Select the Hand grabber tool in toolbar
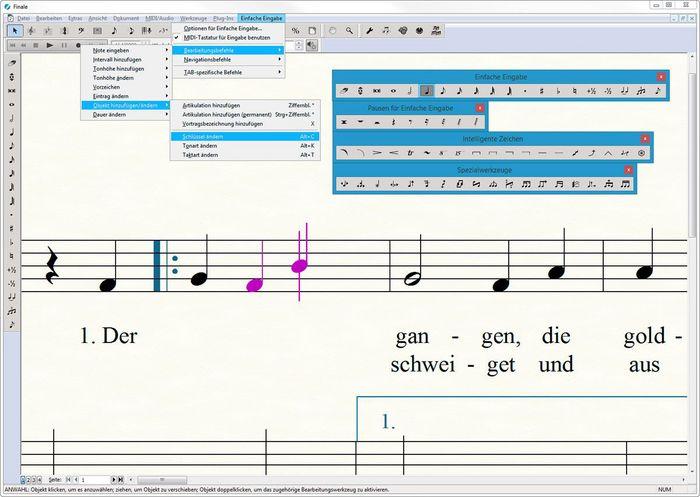The image size is (700, 497). point(332,31)
